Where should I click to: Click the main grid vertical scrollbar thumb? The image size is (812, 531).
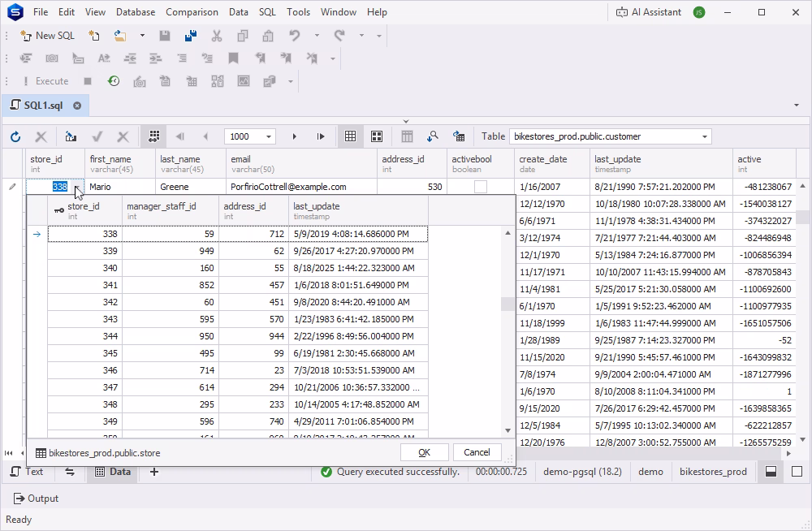click(x=803, y=217)
